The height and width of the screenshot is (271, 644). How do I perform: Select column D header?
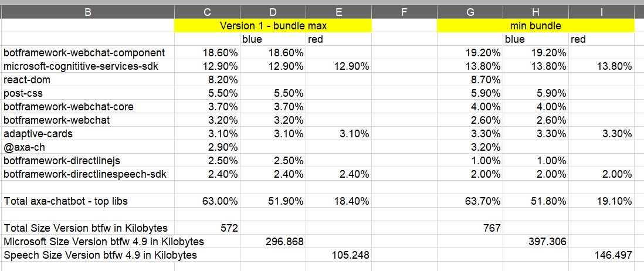coord(273,12)
